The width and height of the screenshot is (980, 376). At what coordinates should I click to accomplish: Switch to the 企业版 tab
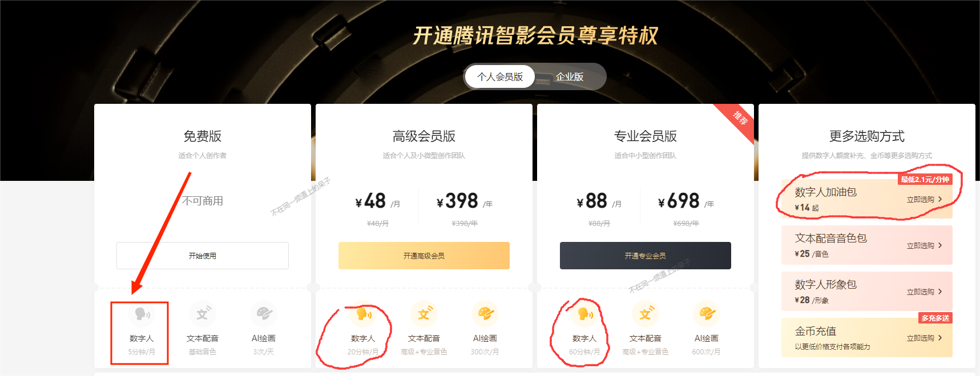click(570, 76)
